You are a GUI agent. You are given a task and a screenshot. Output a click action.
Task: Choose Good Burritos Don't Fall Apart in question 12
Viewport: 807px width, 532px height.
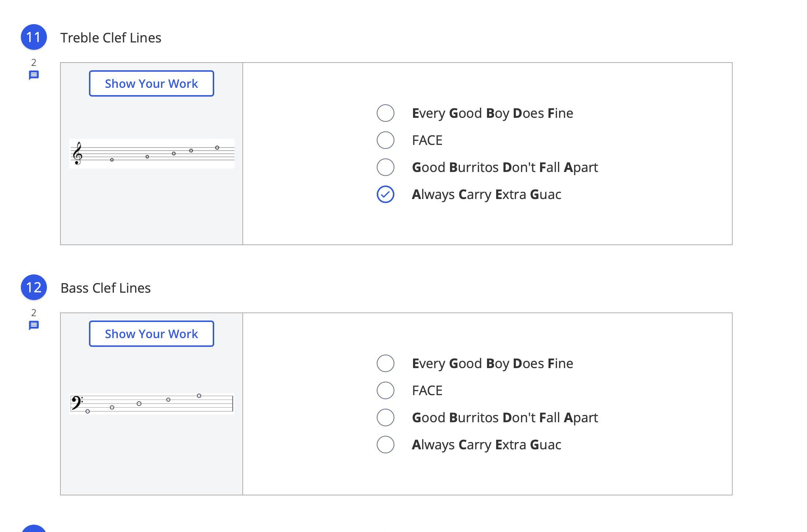(x=386, y=417)
